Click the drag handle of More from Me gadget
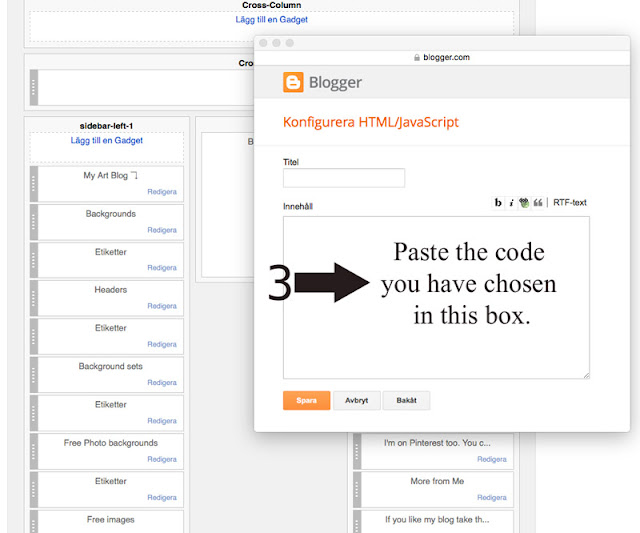Screen dimensions: 640x533 [357, 490]
